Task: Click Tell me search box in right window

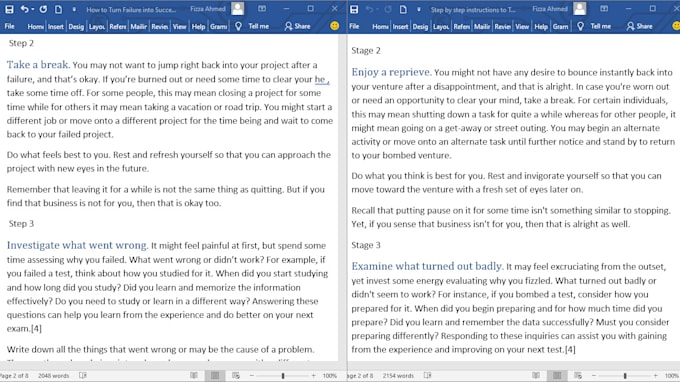Action: [601, 26]
